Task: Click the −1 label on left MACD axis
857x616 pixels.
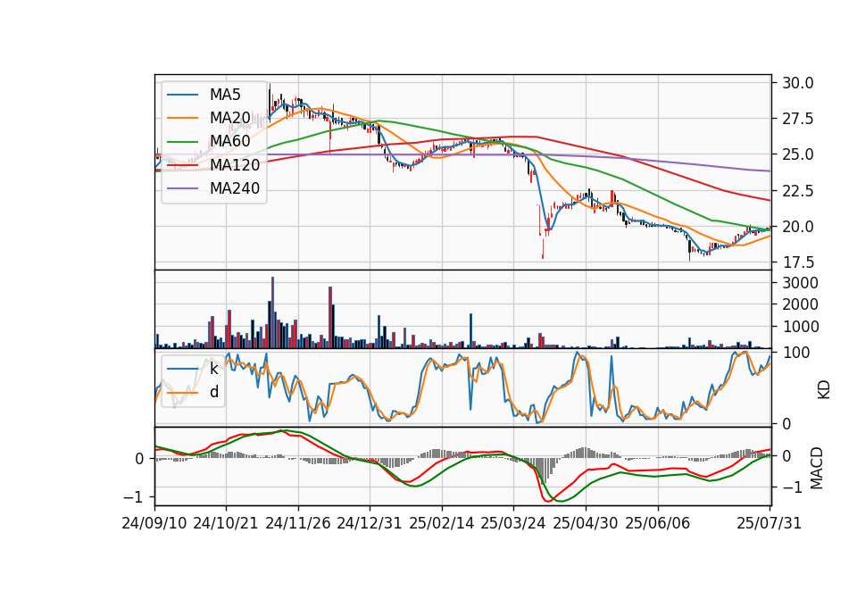Action: pyautogui.click(x=134, y=497)
